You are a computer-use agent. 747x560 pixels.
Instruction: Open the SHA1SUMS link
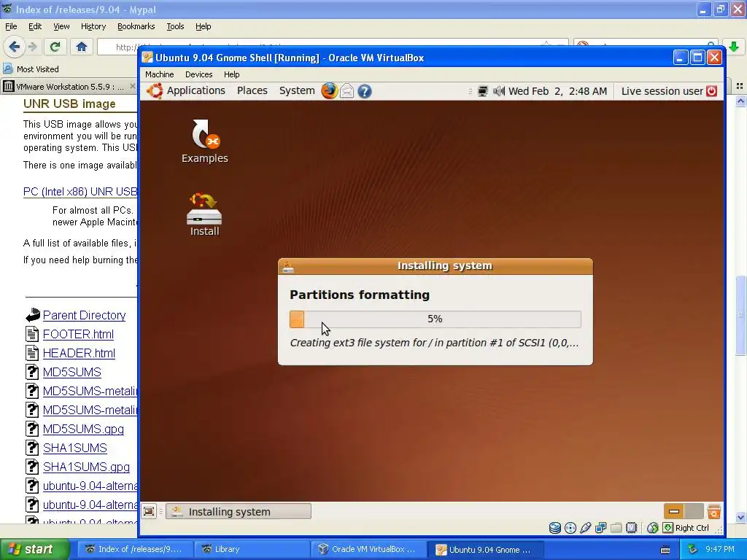point(75,448)
